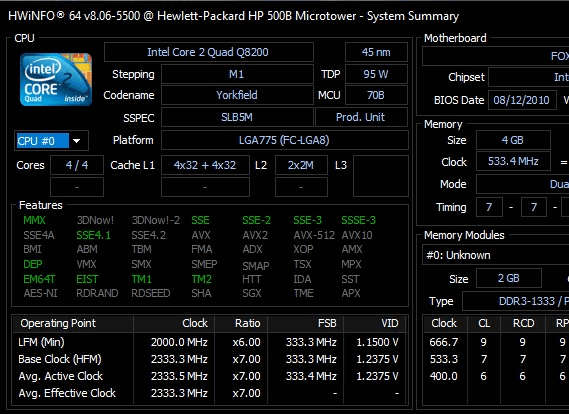This screenshot has height=414, width=569.
Task: Click the BIOS Date 08/12/2010 field
Action: pyautogui.click(x=522, y=100)
